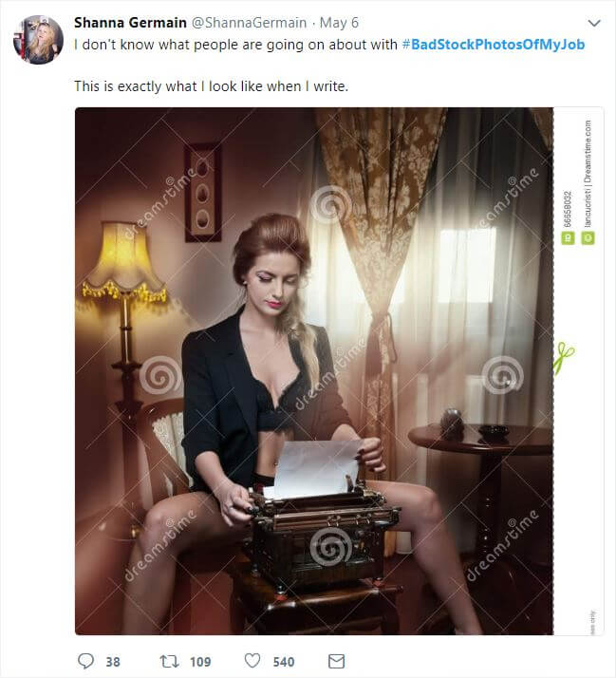
Task: Open Shanna Germain's profile avatar
Action: (x=39, y=40)
